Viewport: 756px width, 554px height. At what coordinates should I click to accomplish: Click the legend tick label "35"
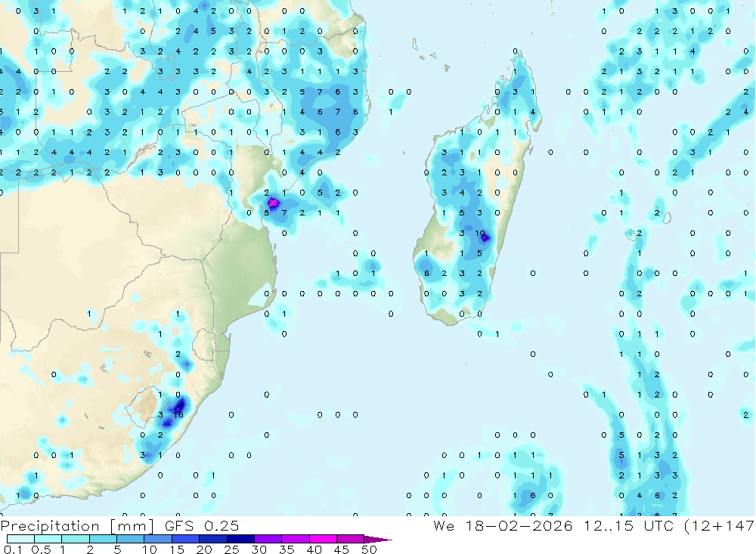tap(287, 549)
